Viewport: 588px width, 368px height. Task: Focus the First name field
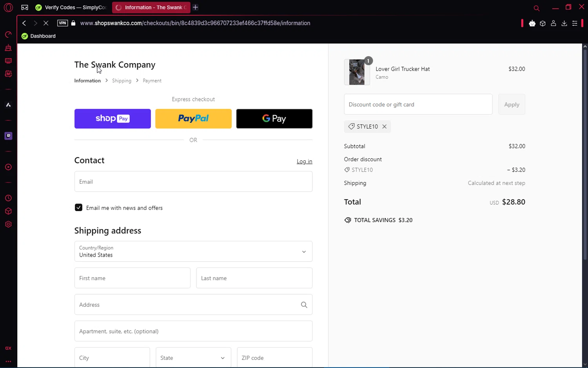[x=132, y=278]
